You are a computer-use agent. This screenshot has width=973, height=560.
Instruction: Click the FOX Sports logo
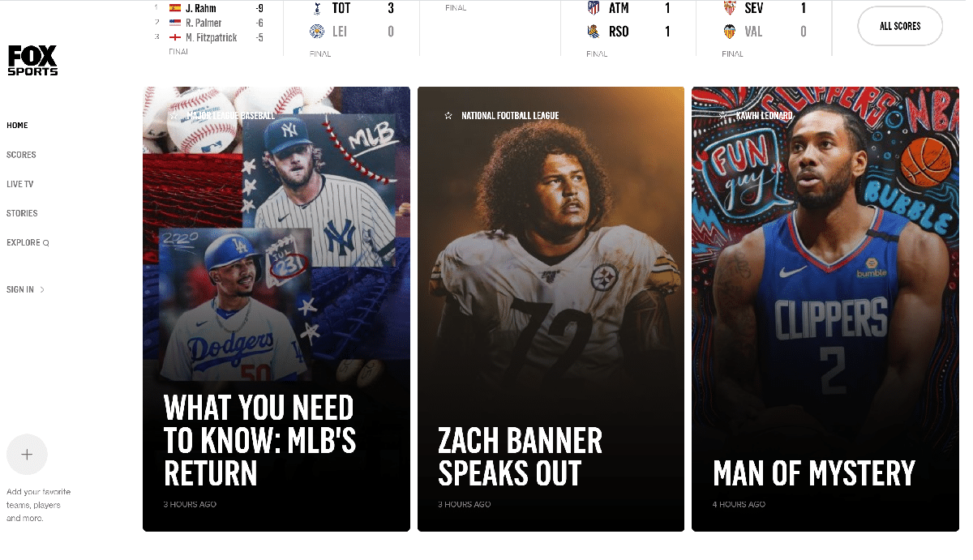coord(32,61)
